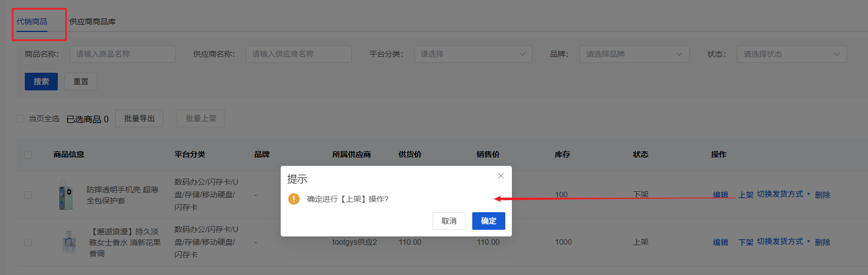Click 删除 for the 防摔透明手机壳 row
This screenshot has width=868, height=275.
[822, 195]
